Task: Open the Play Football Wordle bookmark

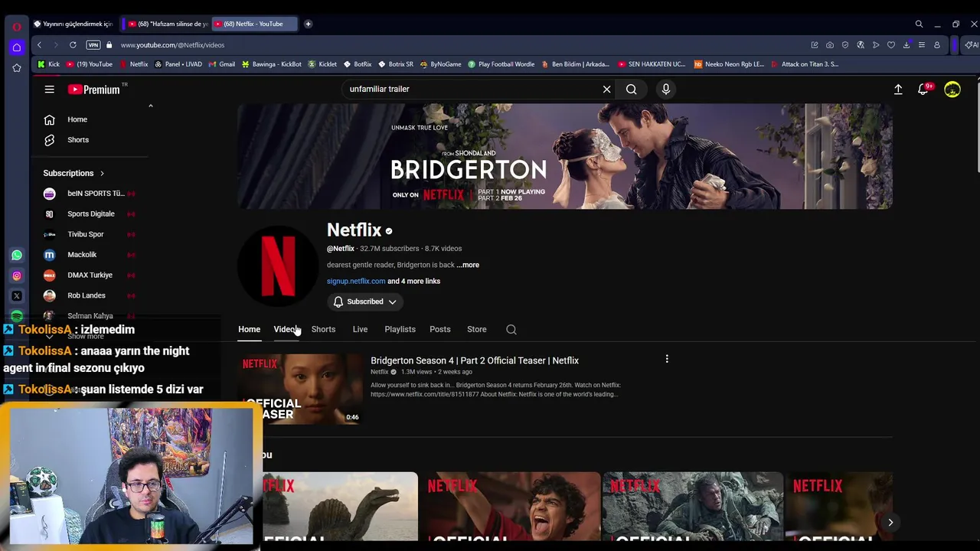Action: pyautogui.click(x=501, y=64)
